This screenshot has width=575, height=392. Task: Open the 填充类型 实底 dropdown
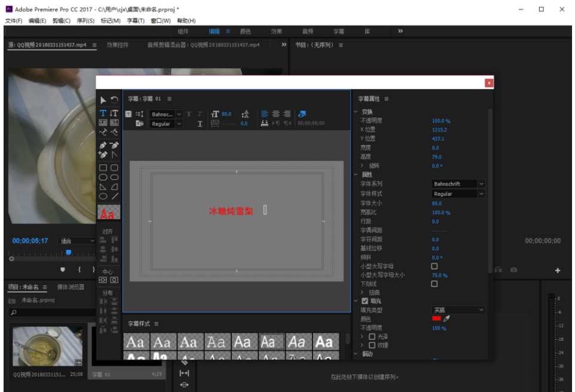458,310
